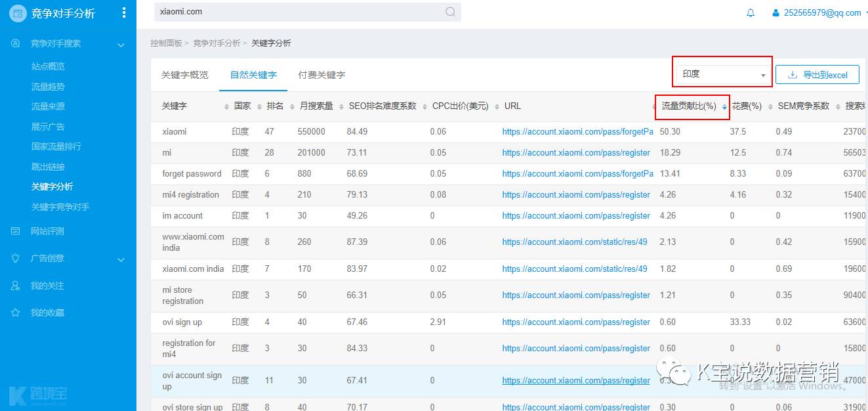Navigate to 国家流量排行 in the sidebar
The width and height of the screenshot is (868, 411).
(x=56, y=146)
